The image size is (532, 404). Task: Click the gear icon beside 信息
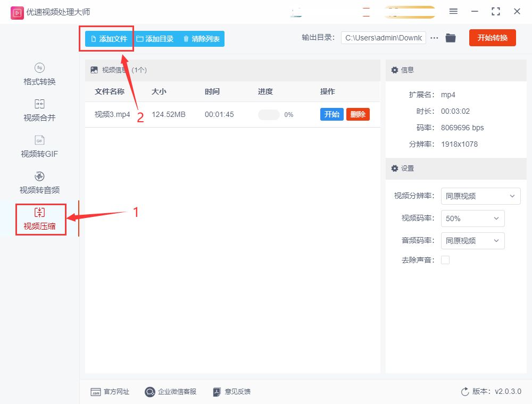(x=395, y=70)
